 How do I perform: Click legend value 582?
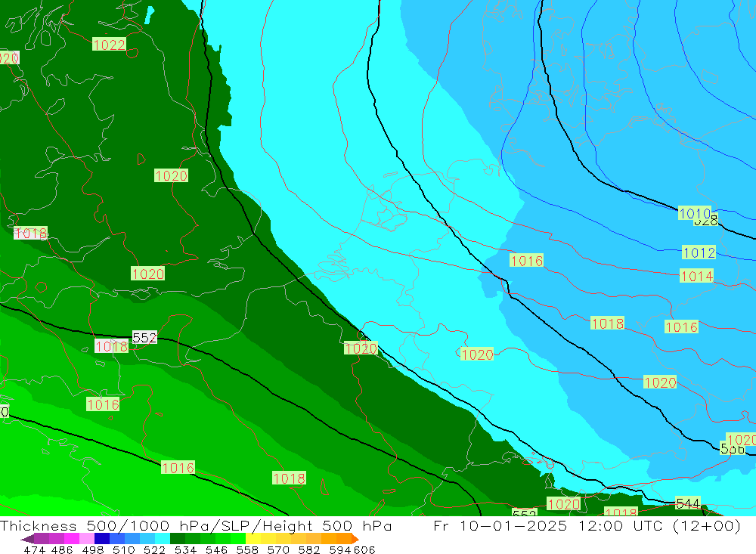click(x=308, y=549)
